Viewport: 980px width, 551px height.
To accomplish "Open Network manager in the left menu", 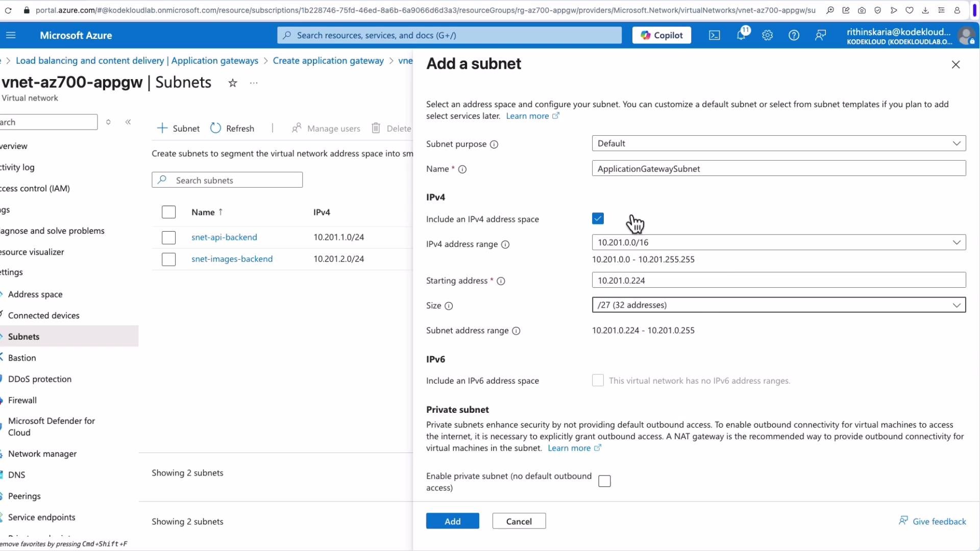I will click(42, 454).
